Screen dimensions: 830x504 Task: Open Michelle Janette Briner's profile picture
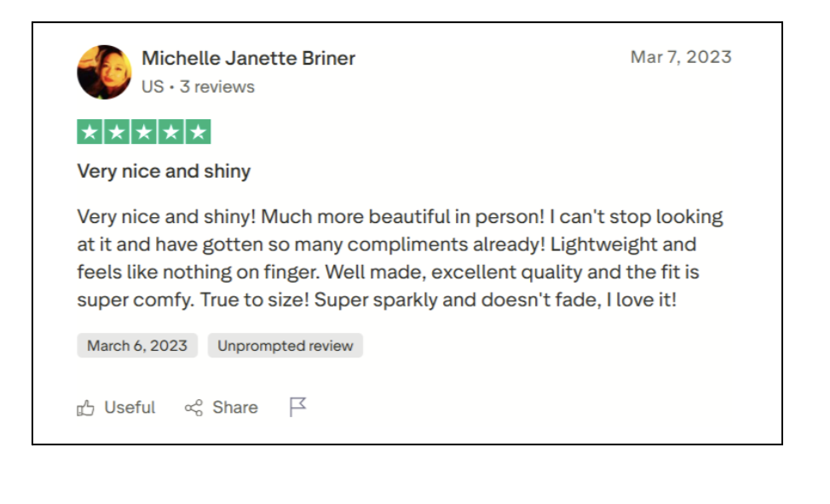click(104, 72)
